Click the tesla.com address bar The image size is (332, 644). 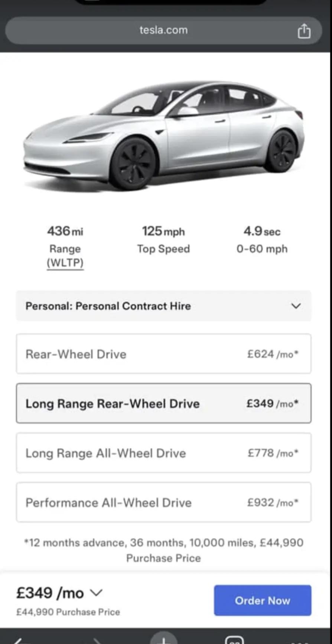[x=163, y=30]
